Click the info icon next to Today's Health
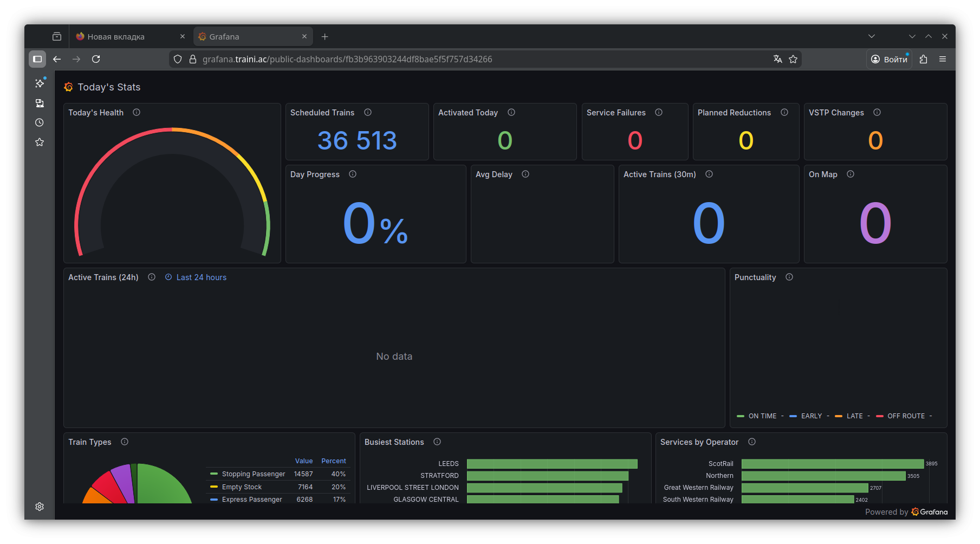Image resolution: width=980 pixels, height=544 pixels. coord(137,113)
